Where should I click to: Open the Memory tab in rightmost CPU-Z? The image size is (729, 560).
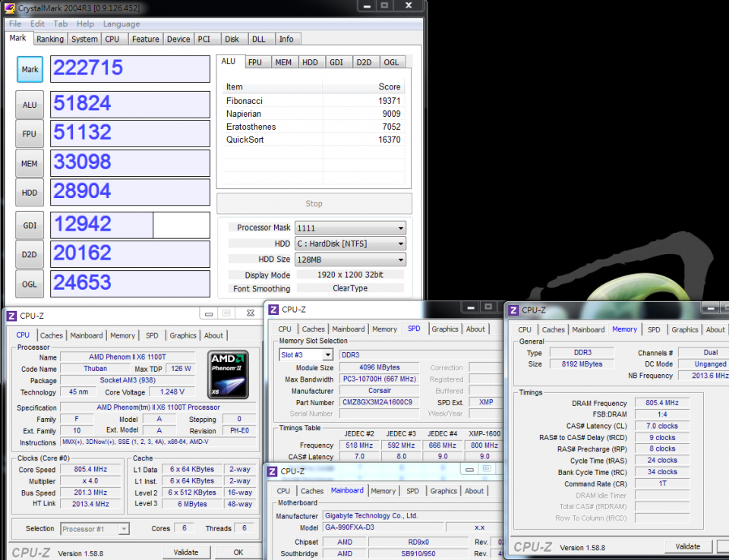(624, 329)
